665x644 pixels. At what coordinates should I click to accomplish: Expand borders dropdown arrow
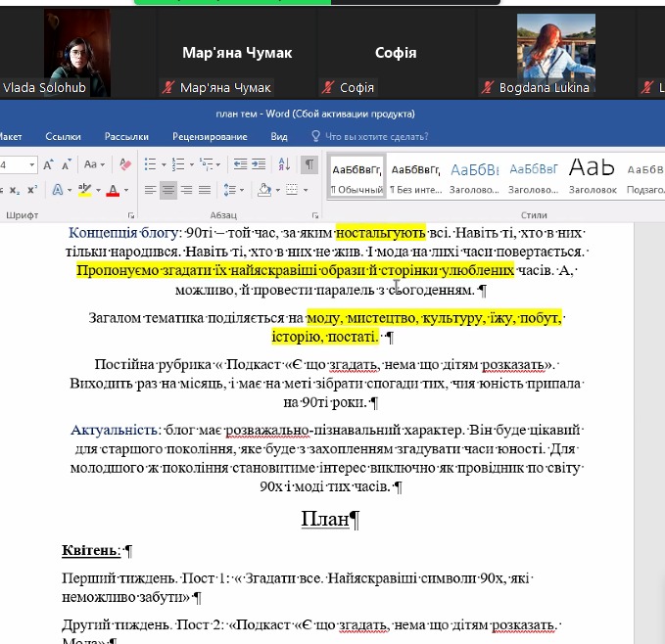coord(306,190)
